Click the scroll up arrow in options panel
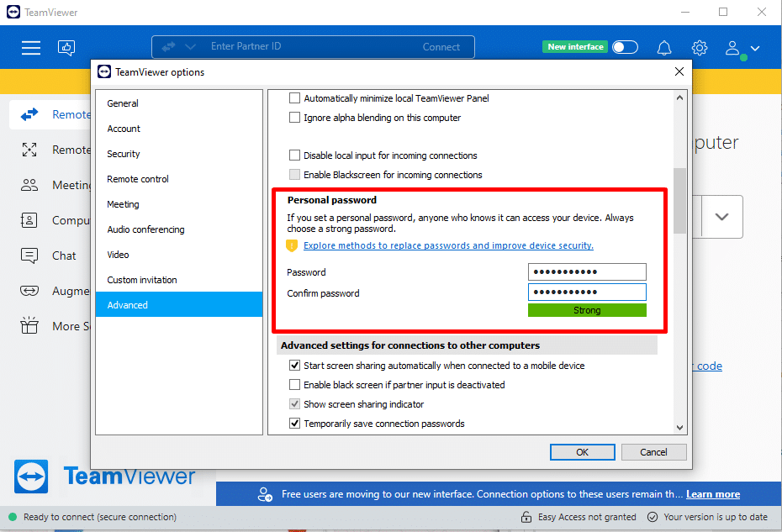Viewport: 782px width, 532px height. tap(679, 98)
